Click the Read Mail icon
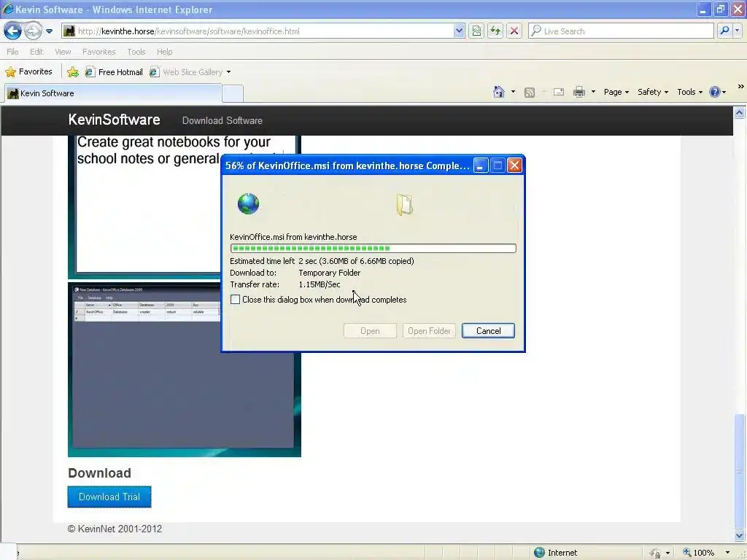Screen dimensions: 747x560 point(558,92)
